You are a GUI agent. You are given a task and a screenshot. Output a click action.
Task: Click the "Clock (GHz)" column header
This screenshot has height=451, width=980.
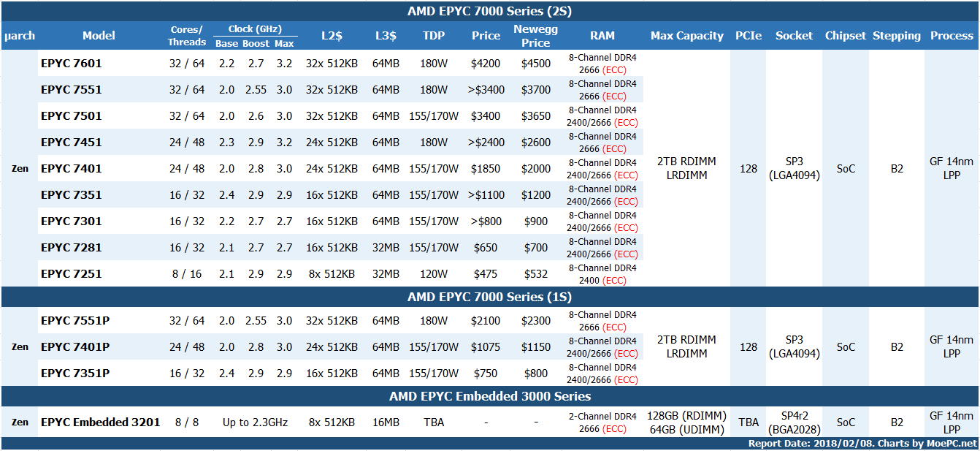pyautogui.click(x=255, y=29)
